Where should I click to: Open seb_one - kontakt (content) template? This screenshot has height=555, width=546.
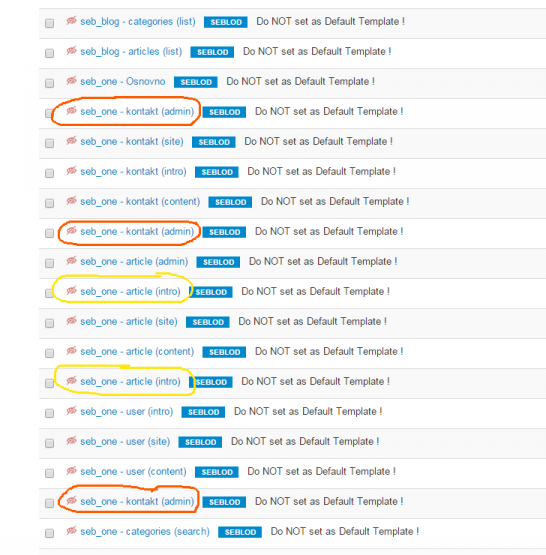point(140,201)
